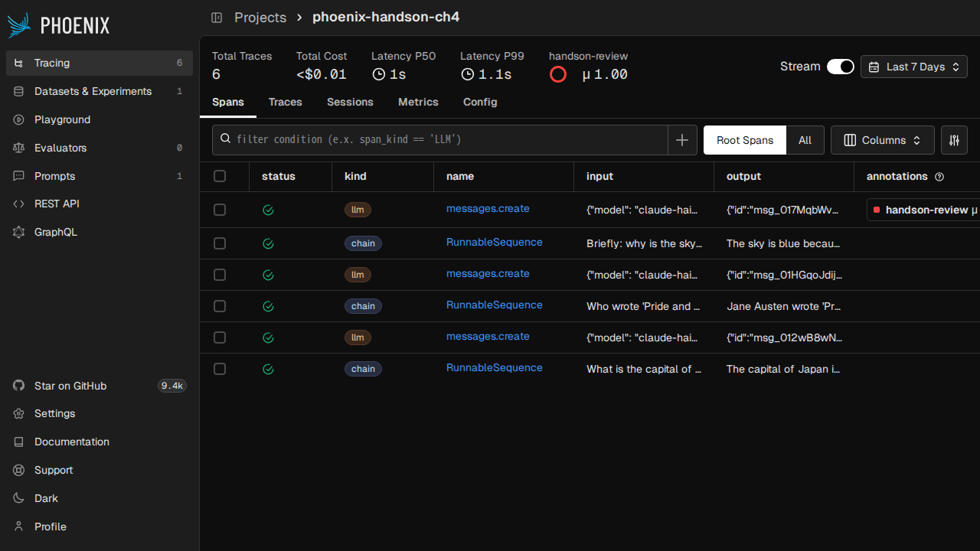
Task: Click the Phoenix logo icon
Action: pos(19,25)
